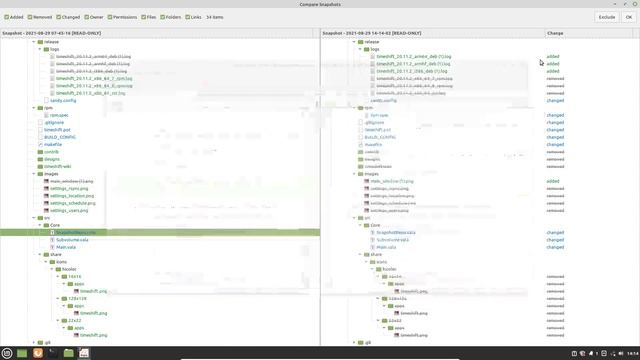Click the hicolor folder icon in right pane

click(x=379, y=269)
